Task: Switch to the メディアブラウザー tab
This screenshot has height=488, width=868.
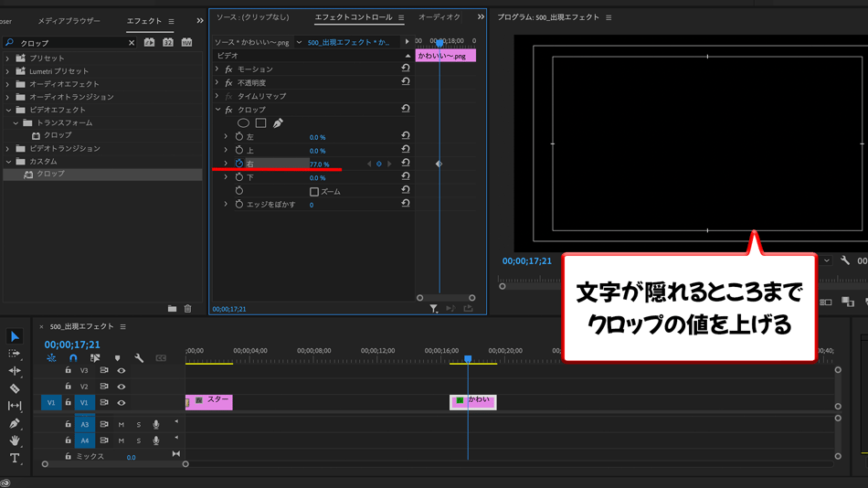Action: [x=69, y=20]
